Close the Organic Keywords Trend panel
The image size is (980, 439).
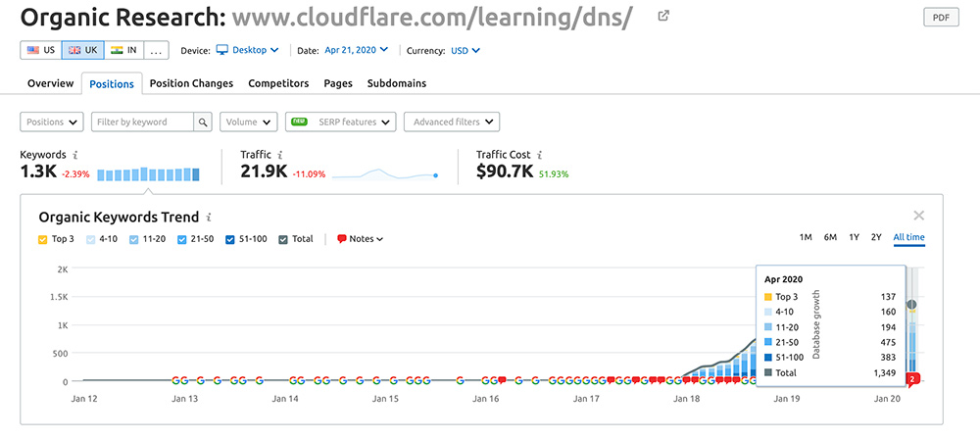(x=919, y=216)
